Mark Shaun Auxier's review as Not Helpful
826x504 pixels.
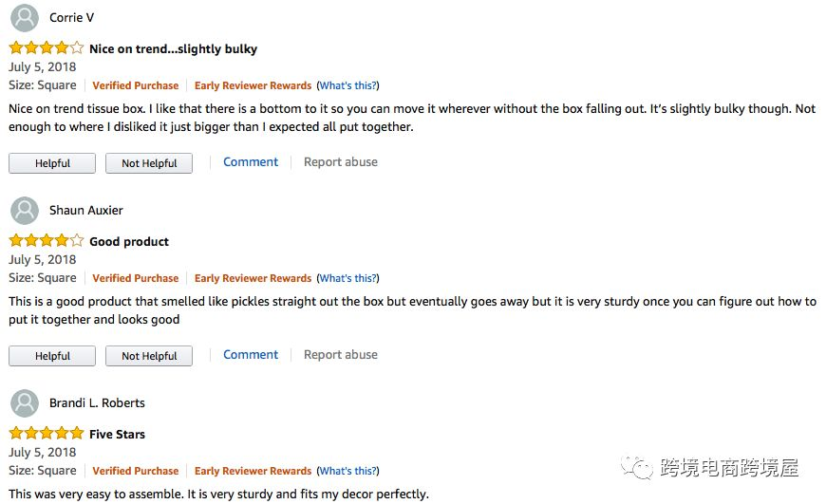point(149,356)
